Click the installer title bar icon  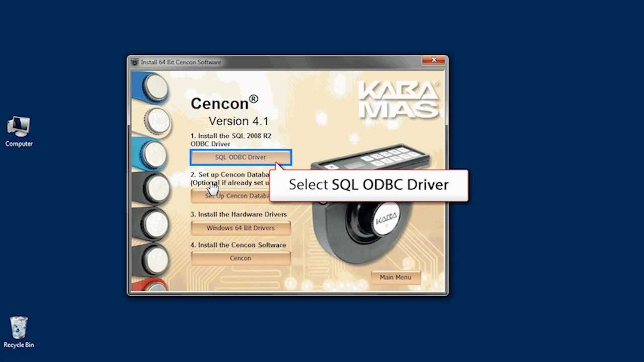coord(134,62)
